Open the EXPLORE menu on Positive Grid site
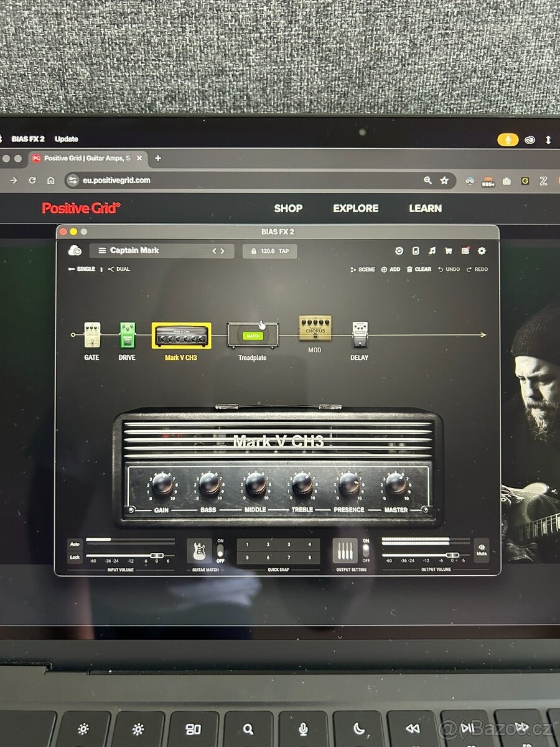Screen dimensions: 560x747 pyautogui.click(x=355, y=209)
